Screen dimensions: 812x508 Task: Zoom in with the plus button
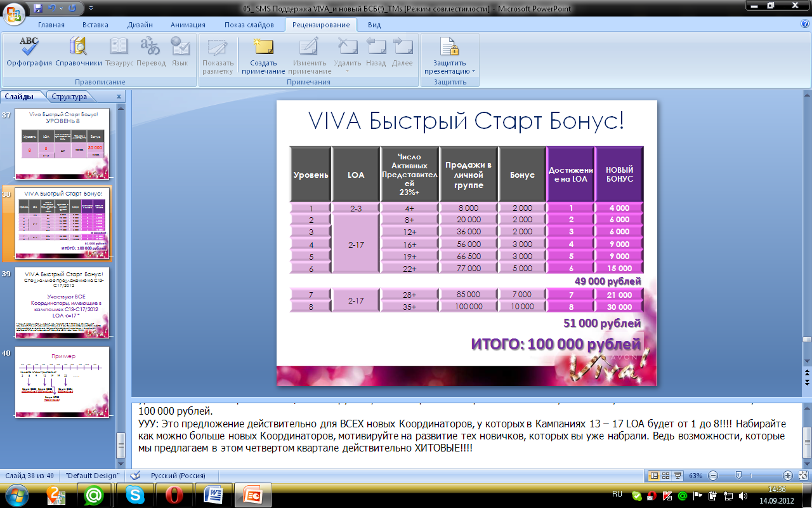point(787,476)
